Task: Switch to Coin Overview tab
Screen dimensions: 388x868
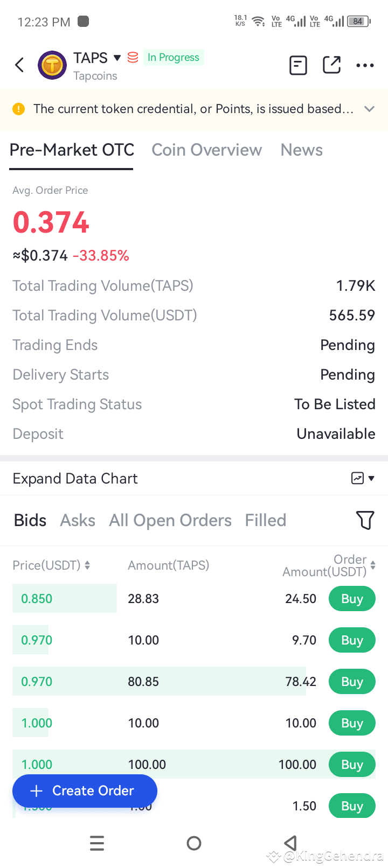Action: pyautogui.click(x=207, y=150)
